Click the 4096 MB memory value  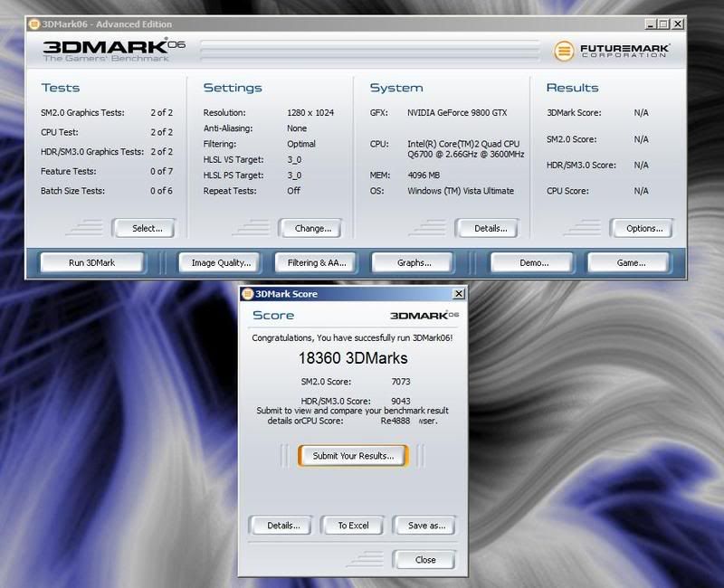click(x=424, y=175)
